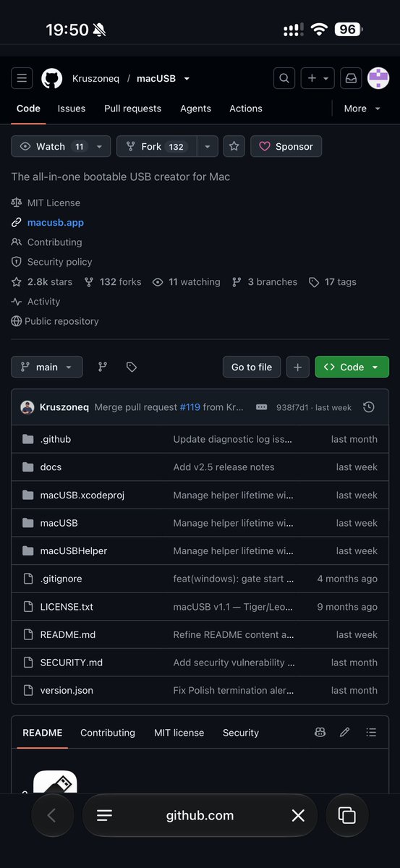Open the repository switcher dropdown arrow
The image size is (400, 868).
(x=187, y=79)
